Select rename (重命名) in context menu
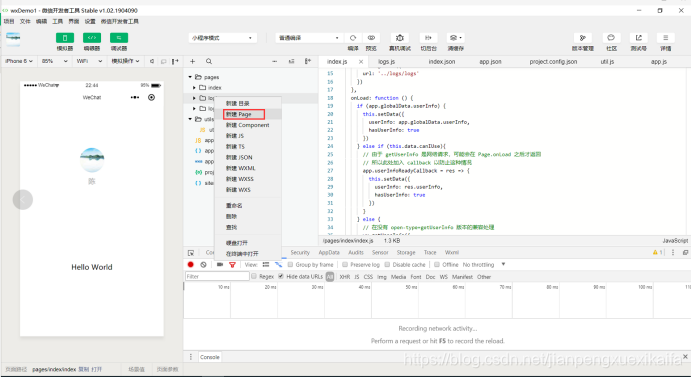Image resolution: width=692 pixels, height=378 pixels. point(248,206)
